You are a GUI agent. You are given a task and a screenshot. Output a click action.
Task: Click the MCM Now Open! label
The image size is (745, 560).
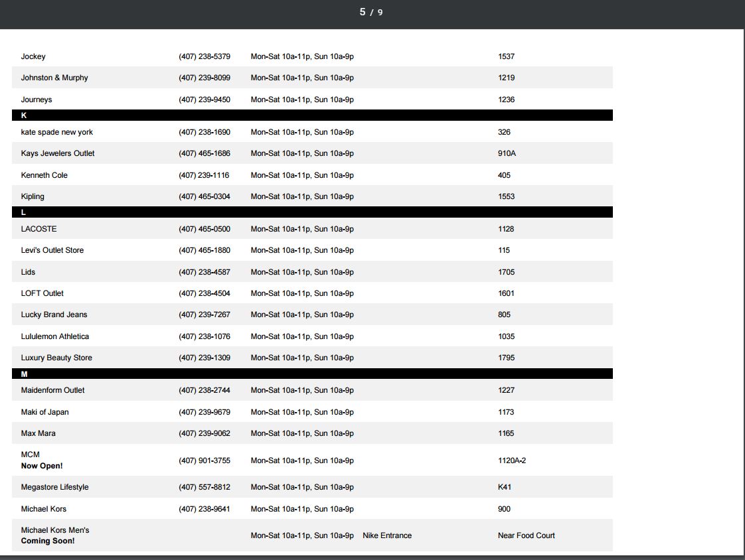tap(42, 466)
